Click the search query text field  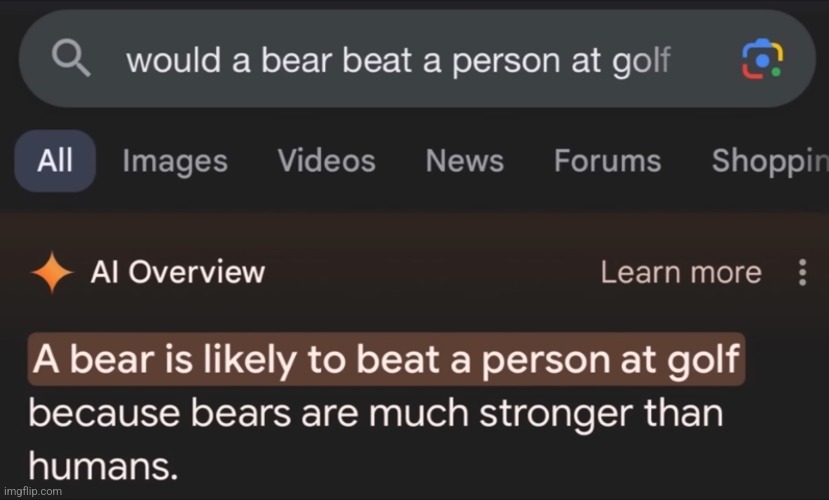pos(398,61)
